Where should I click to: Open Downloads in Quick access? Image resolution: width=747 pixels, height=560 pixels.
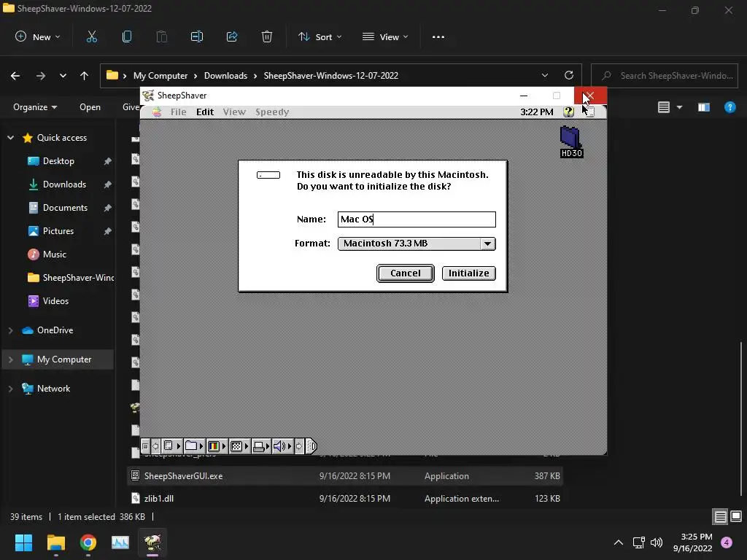tap(65, 184)
